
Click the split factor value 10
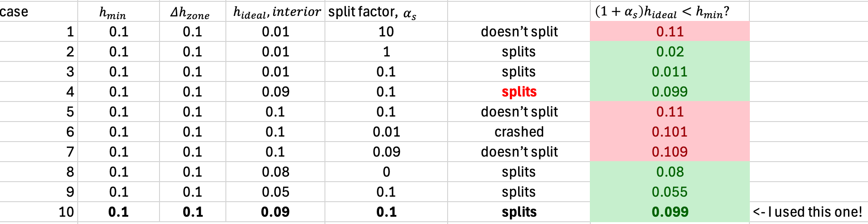point(386,32)
